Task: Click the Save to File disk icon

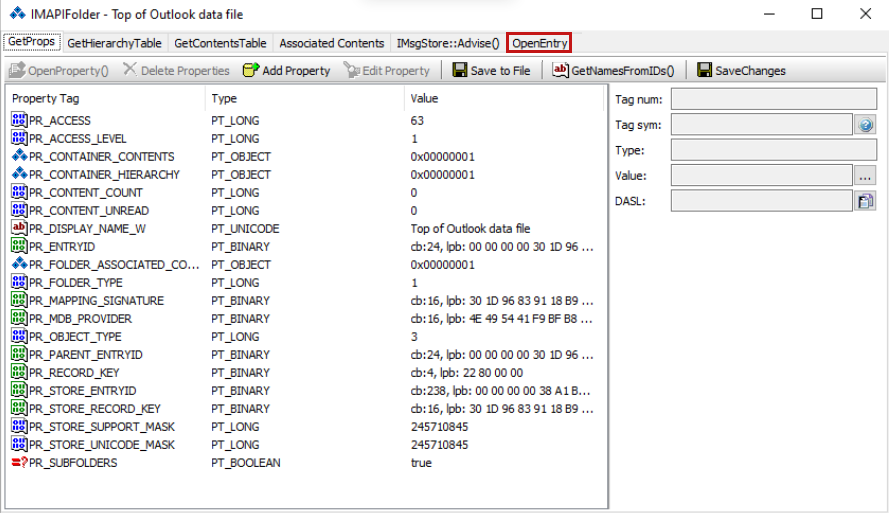Action: click(x=460, y=70)
